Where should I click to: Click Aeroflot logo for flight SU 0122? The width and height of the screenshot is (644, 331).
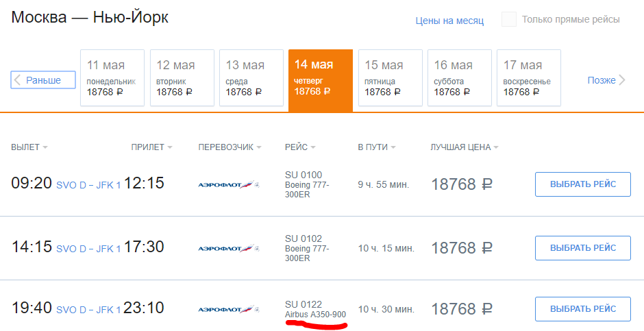229,309
